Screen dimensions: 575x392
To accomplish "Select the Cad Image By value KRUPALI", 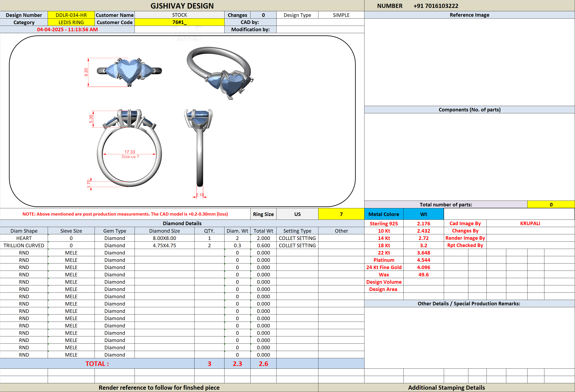I will (530, 223).
